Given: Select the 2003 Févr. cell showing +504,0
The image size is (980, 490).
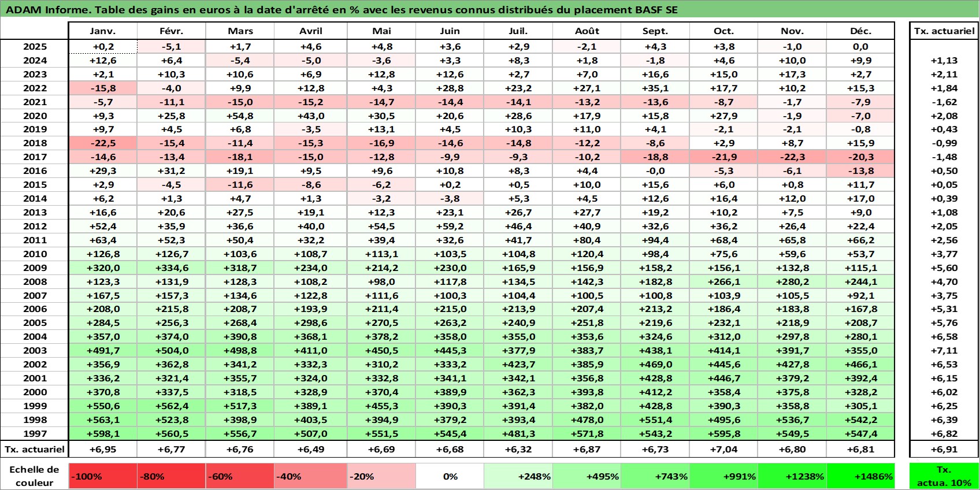Looking at the screenshot, I should click(172, 350).
